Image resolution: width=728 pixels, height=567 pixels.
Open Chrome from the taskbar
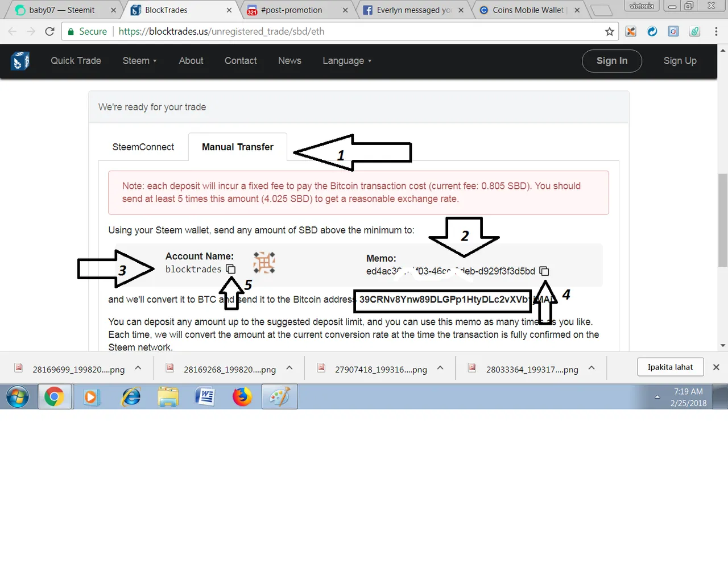[x=55, y=396]
